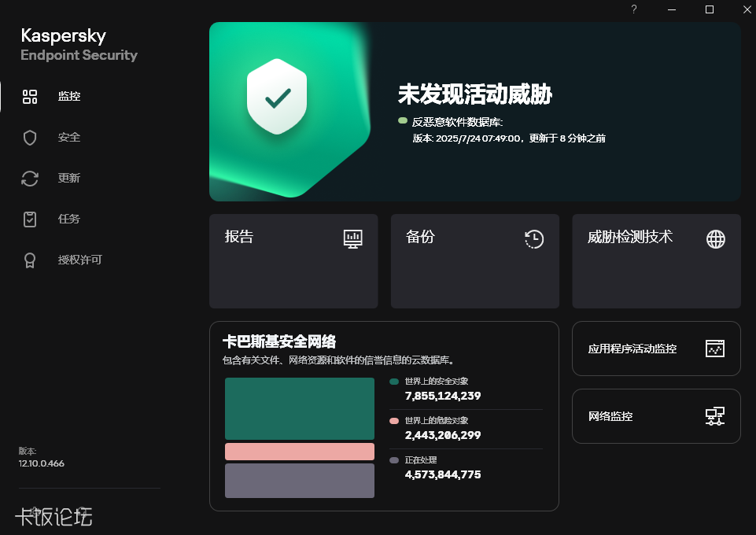Click the report monitor chart icon
This screenshot has width=756, height=535.
click(353, 239)
